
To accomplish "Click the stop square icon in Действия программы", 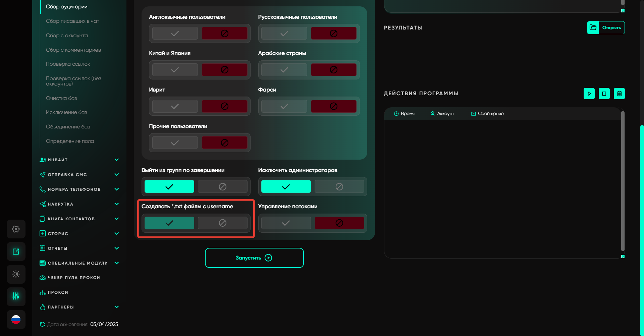I will (x=604, y=94).
